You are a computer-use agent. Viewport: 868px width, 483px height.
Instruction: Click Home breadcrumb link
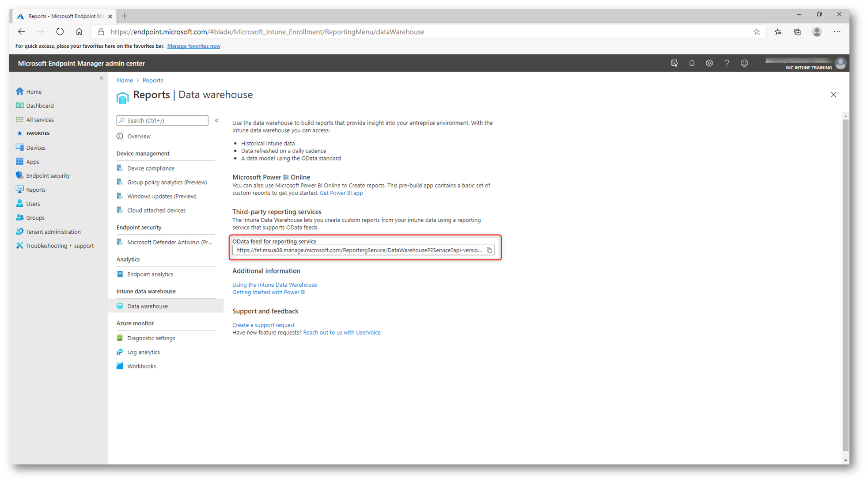tap(125, 80)
